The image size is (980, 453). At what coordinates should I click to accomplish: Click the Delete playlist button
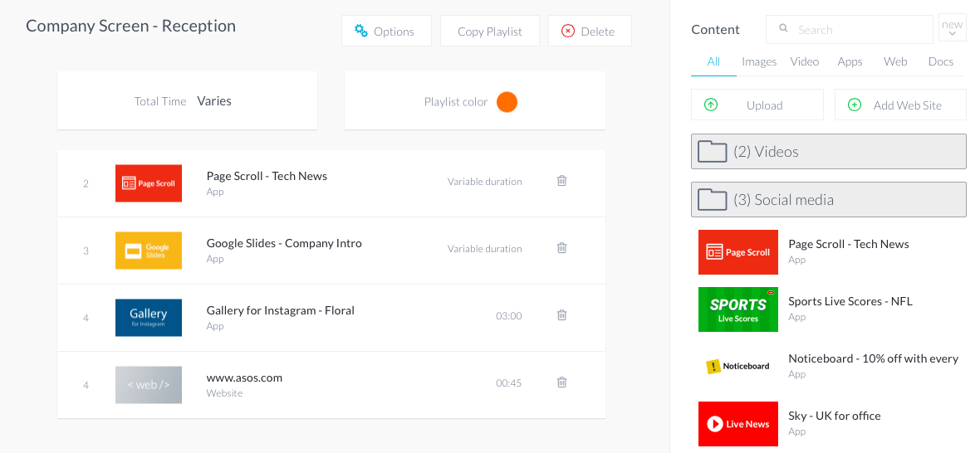tap(590, 32)
